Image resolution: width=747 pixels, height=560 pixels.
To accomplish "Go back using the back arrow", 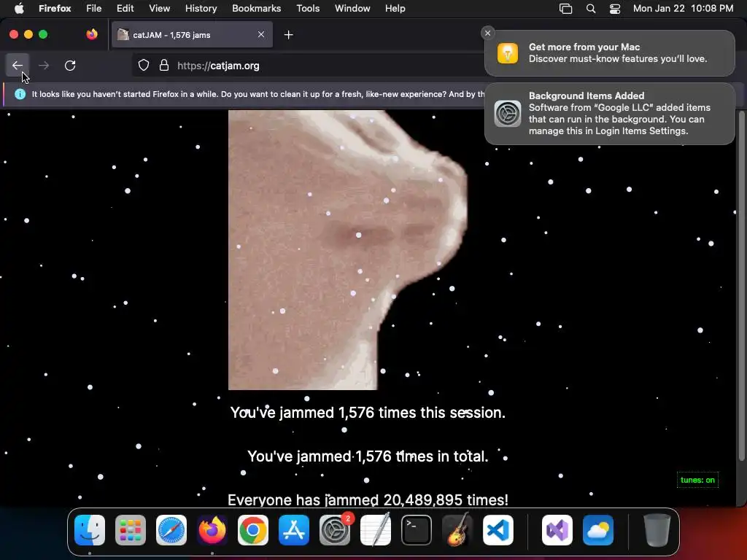I will pyautogui.click(x=18, y=65).
